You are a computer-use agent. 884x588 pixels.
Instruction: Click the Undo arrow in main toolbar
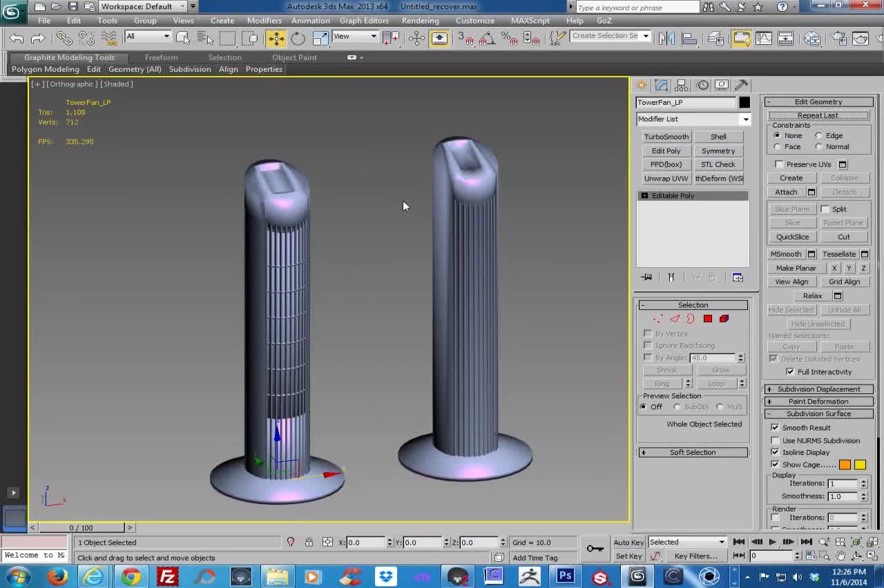pyautogui.click(x=17, y=39)
